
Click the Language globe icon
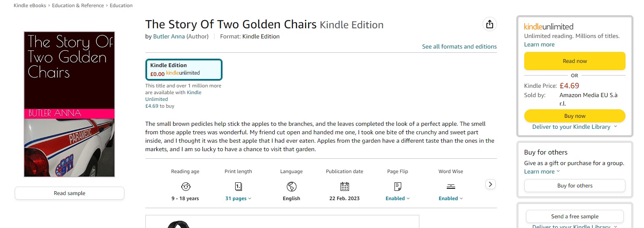(x=291, y=186)
